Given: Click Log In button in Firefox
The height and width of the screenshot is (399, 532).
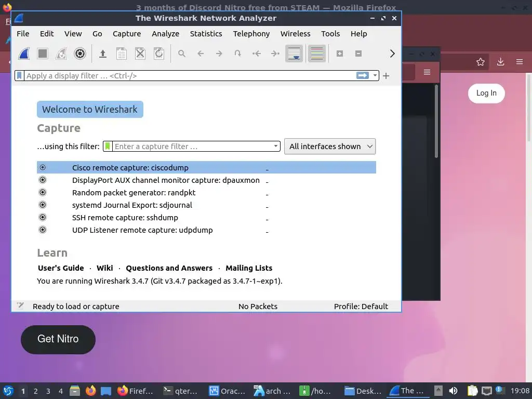Looking at the screenshot, I should point(486,93).
